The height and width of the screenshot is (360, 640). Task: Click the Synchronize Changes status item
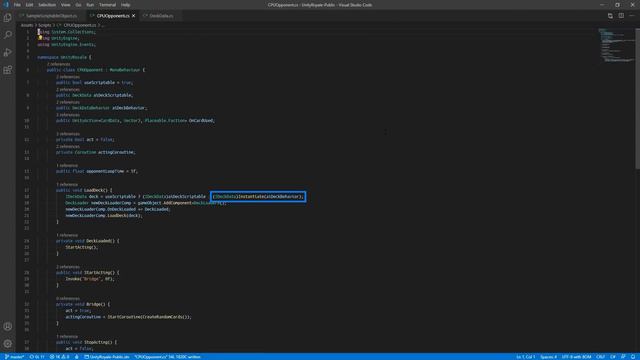tap(37, 357)
